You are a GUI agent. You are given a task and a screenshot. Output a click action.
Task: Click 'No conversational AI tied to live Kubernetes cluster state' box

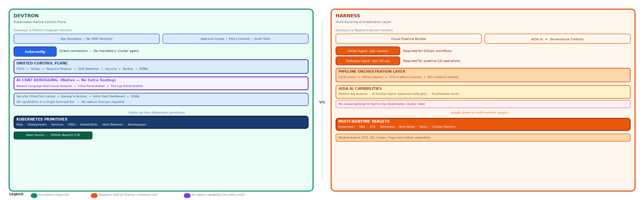click(x=483, y=104)
